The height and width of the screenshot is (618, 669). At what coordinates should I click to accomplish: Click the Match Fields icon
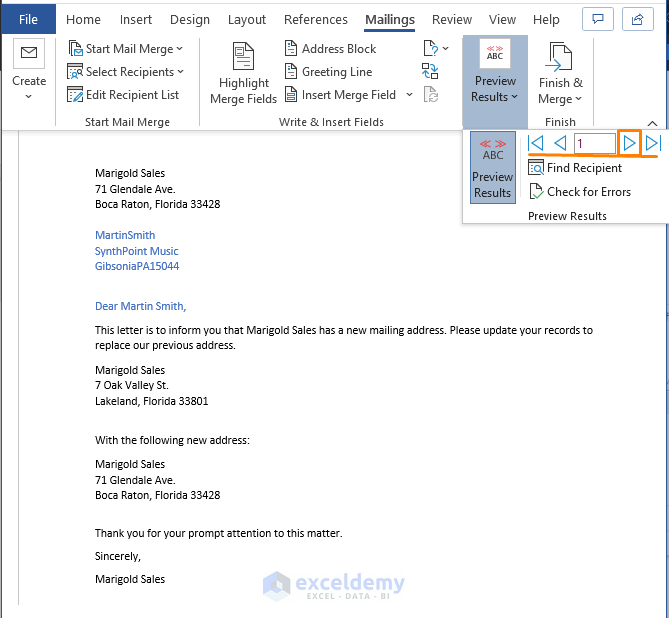(x=430, y=71)
